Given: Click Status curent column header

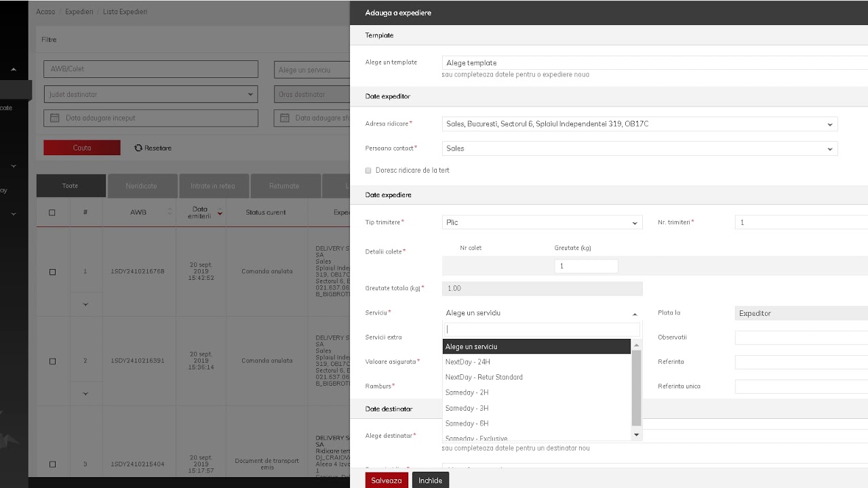Looking at the screenshot, I should [266, 213].
